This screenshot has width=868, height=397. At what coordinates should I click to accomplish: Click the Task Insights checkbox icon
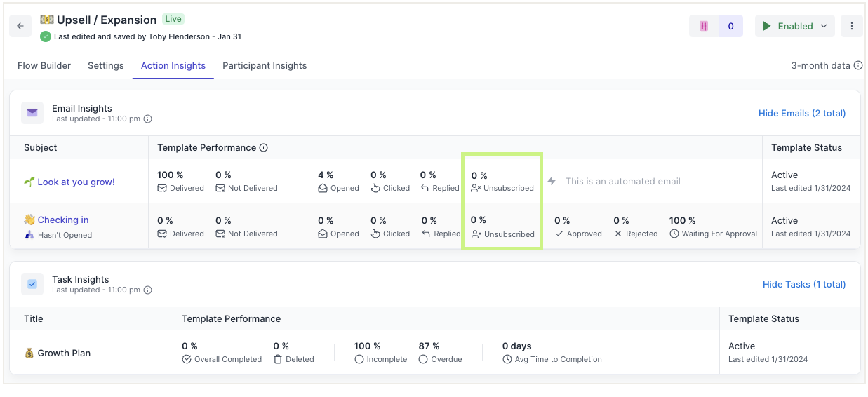tap(32, 284)
